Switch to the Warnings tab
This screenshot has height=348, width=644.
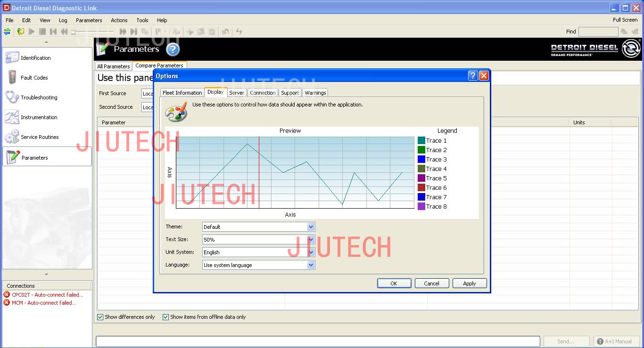pyautogui.click(x=315, y=93)
